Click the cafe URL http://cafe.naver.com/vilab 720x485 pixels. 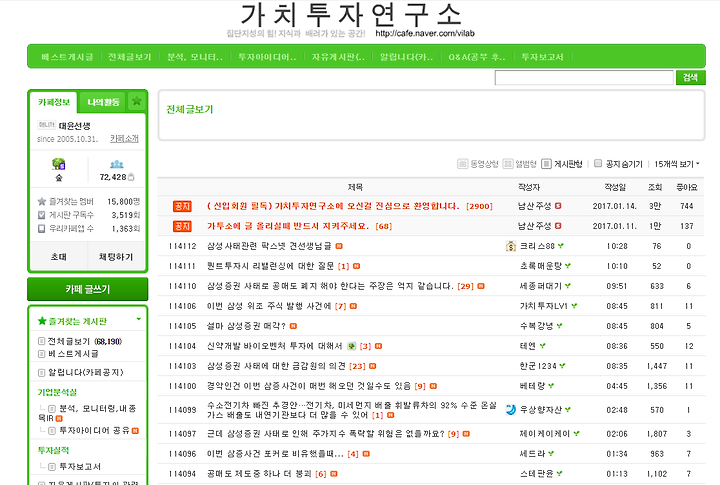point(425,34)
